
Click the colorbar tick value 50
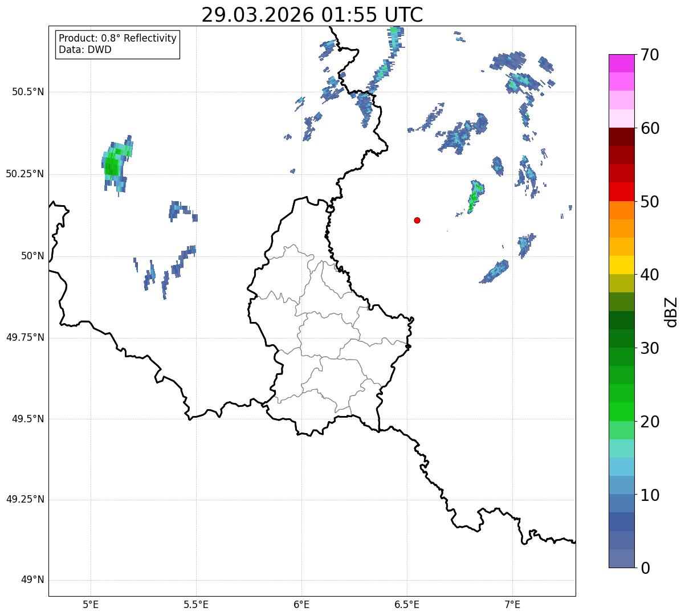click(650, 202)
